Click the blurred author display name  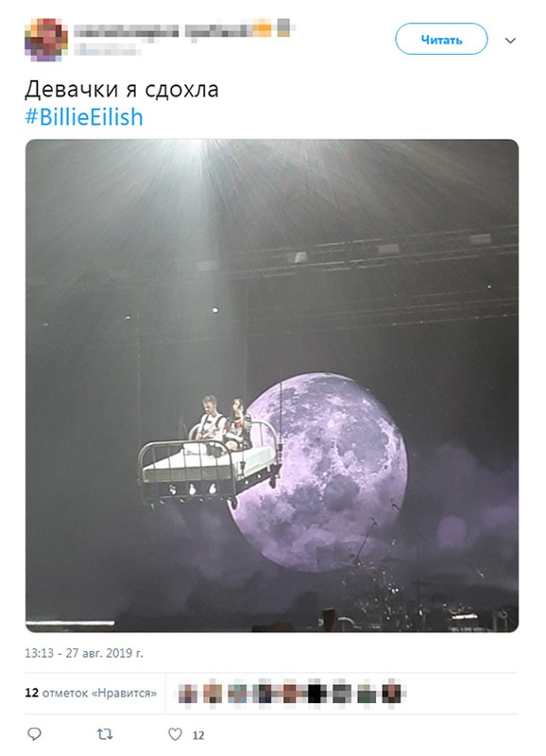[x=182, y=28]
